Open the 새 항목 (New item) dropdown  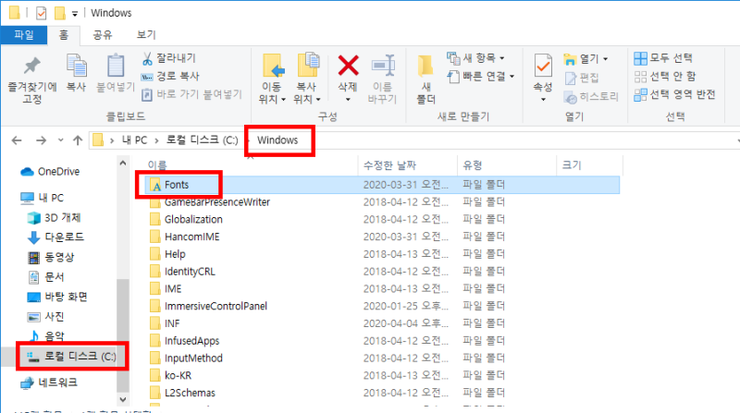476,58
